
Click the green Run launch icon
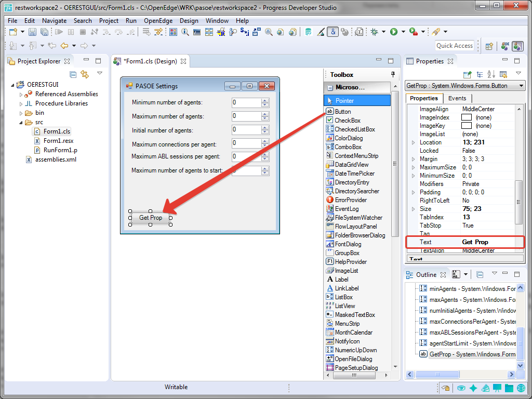point(394,32)
